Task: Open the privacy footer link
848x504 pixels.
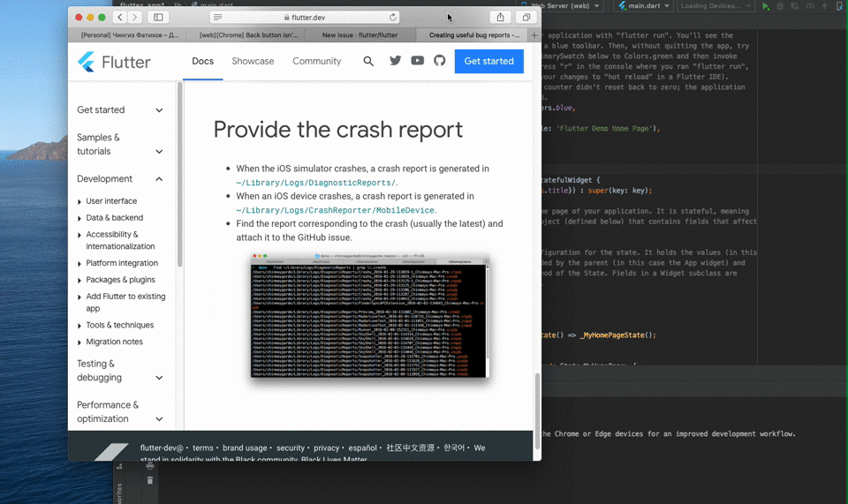Action: click(326, 448)
